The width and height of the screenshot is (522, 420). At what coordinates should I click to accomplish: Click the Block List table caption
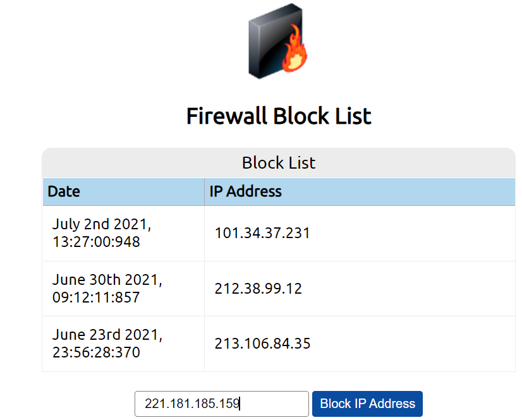click(x=279, y=163)
